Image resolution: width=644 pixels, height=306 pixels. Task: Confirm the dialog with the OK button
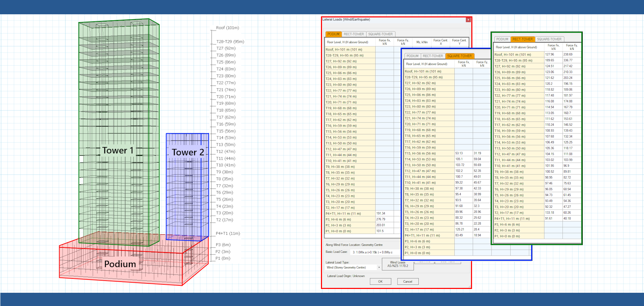click(x=380, y=282)
